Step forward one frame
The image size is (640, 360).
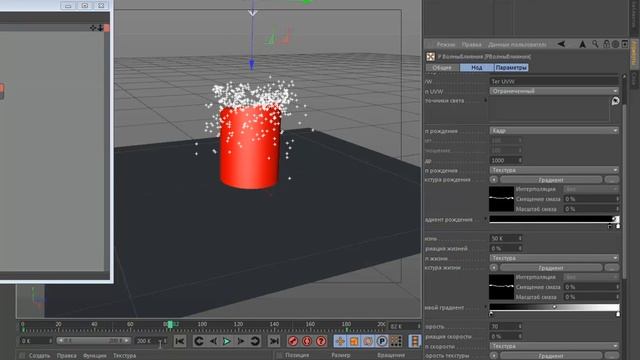pos(241,341)
